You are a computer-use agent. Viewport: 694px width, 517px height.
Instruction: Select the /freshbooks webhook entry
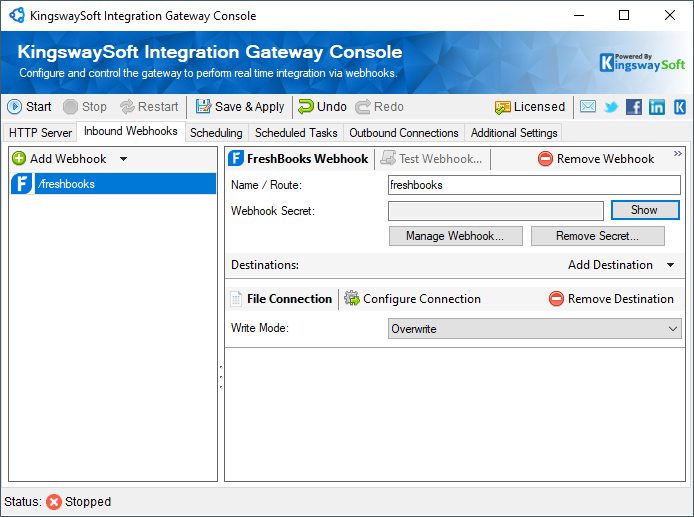113,184
